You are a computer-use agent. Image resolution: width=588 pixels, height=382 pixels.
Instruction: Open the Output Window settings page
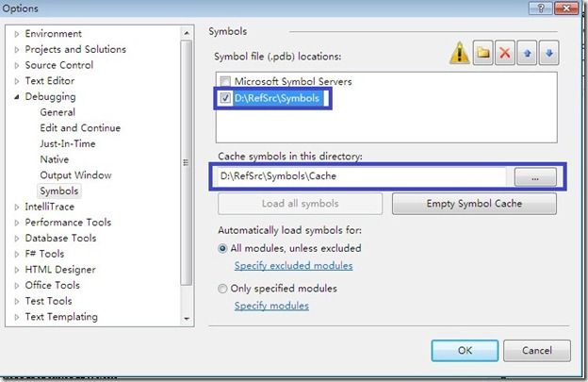point(75,175)
